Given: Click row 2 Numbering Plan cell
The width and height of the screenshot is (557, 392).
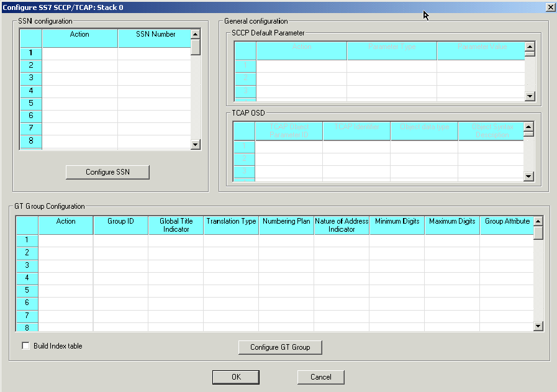Looking at the screenshot, I should pyautogui.click(x=286, y=253).
